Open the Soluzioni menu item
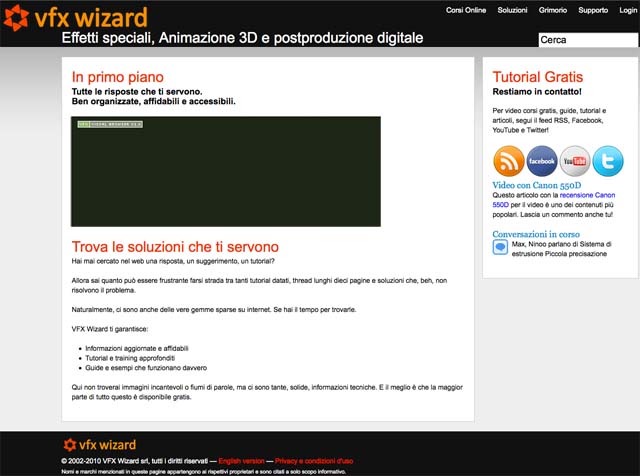Image resolution: width=640 pixels, height=476 pixels. tap(512, 10)
